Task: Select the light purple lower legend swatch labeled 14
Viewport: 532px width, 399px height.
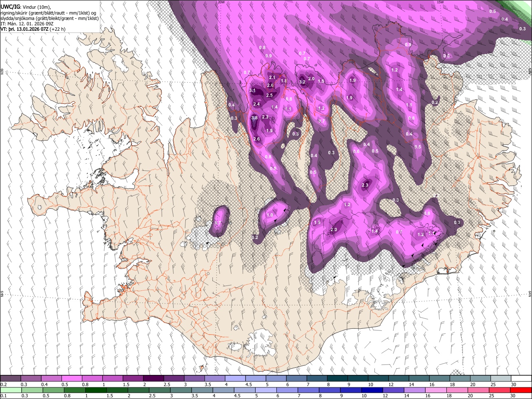Action: pyautogui.click(x=415, y=390)
